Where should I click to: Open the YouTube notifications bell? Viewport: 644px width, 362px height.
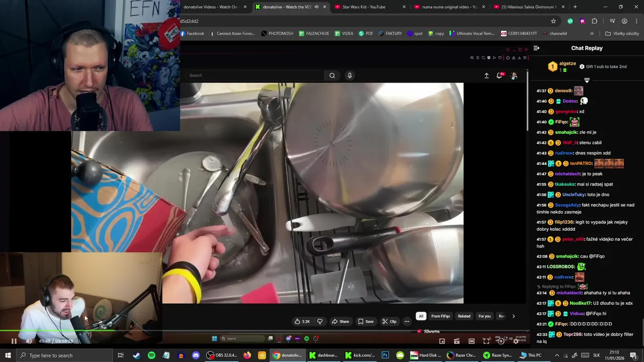pos(500,75)
